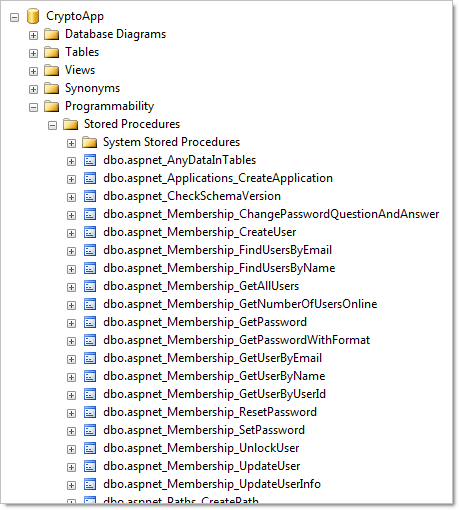Click the procedure icon for aspnet_CheckSchemaVersion
Screen dimensions: 459x510
click(90, 196)
